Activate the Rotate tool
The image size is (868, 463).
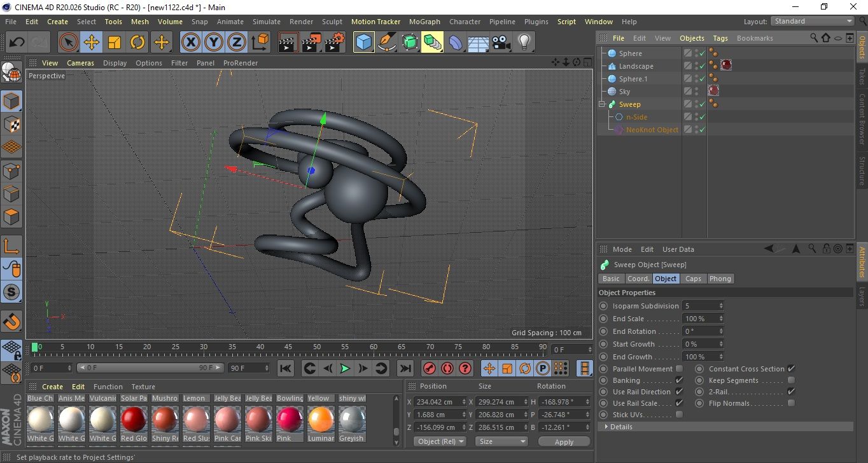137,43
